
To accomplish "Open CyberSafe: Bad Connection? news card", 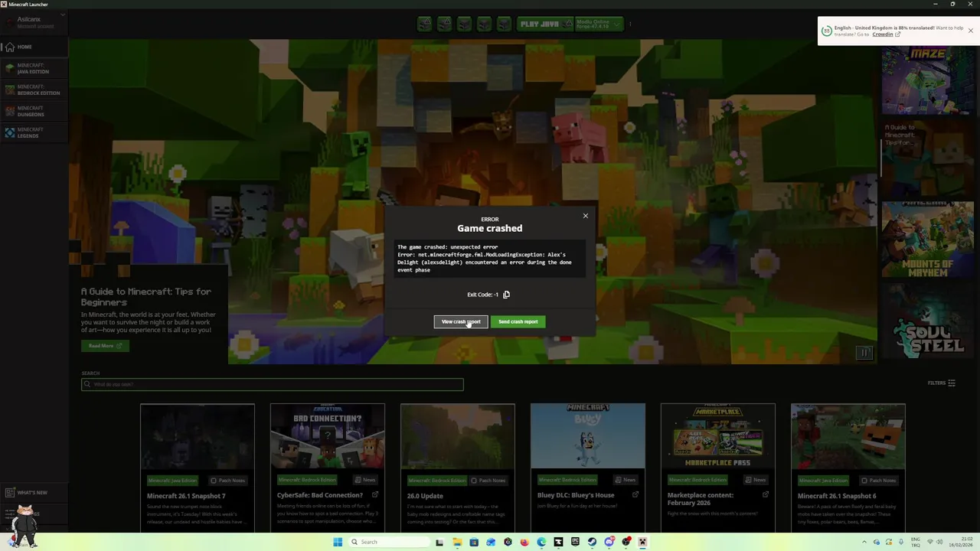I will pos(328,467).
